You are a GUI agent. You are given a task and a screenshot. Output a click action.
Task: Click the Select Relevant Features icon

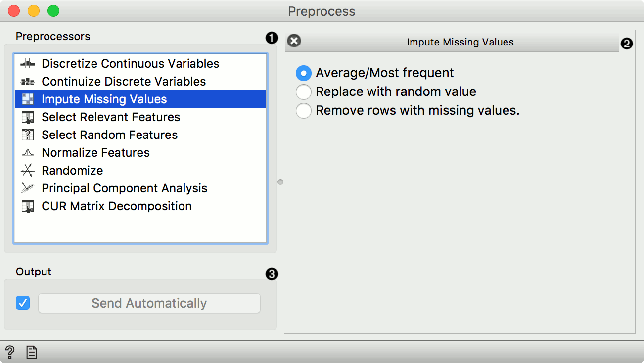coord(28,117)
